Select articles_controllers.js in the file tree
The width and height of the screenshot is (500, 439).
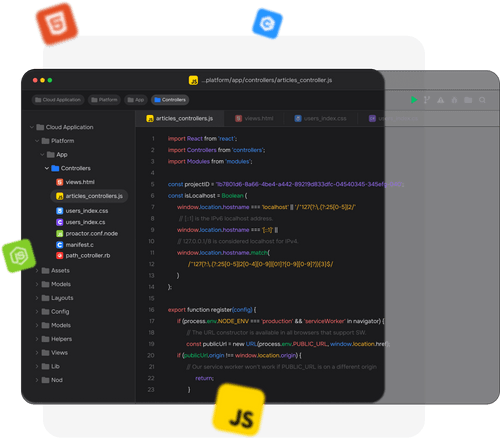[x=89, y=196]
